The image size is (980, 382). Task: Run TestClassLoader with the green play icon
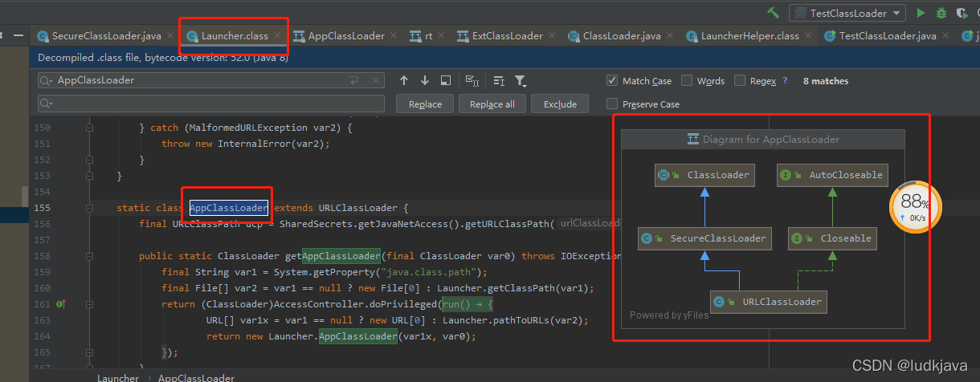921,13
